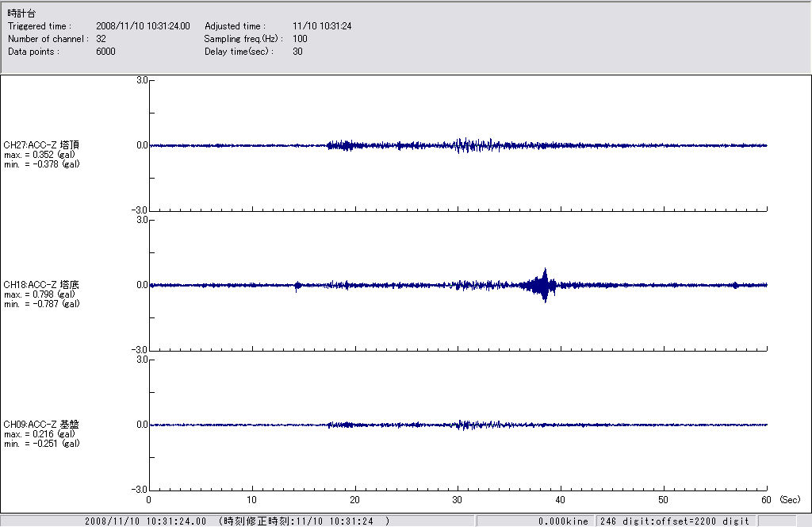Click the Delay time(sec) value 30

[297, 52]
